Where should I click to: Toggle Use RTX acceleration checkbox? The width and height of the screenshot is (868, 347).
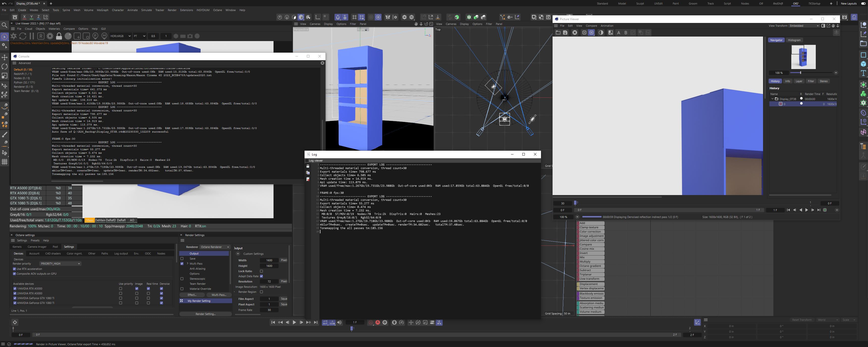(x=14, y=269)
